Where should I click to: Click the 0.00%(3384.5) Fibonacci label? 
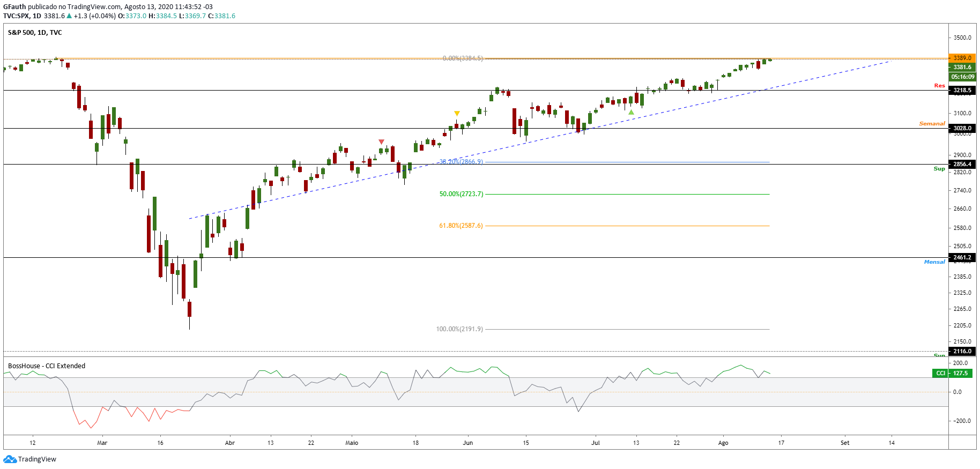463,58
